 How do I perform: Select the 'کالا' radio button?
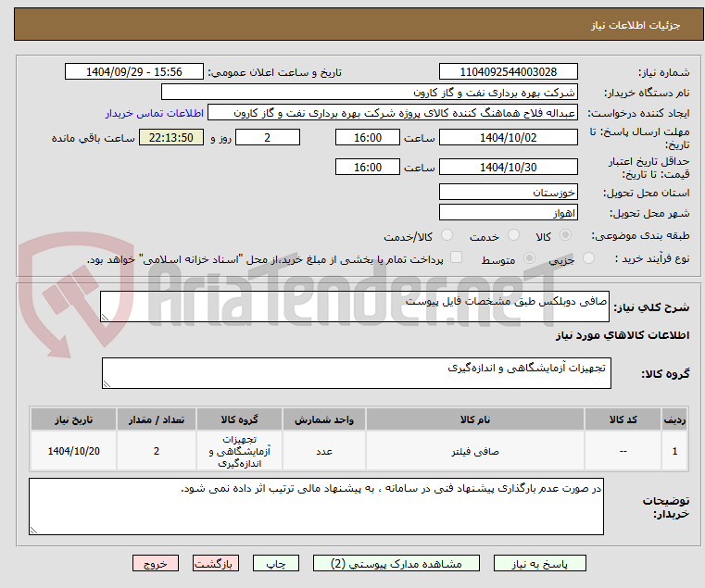point(565,235)
